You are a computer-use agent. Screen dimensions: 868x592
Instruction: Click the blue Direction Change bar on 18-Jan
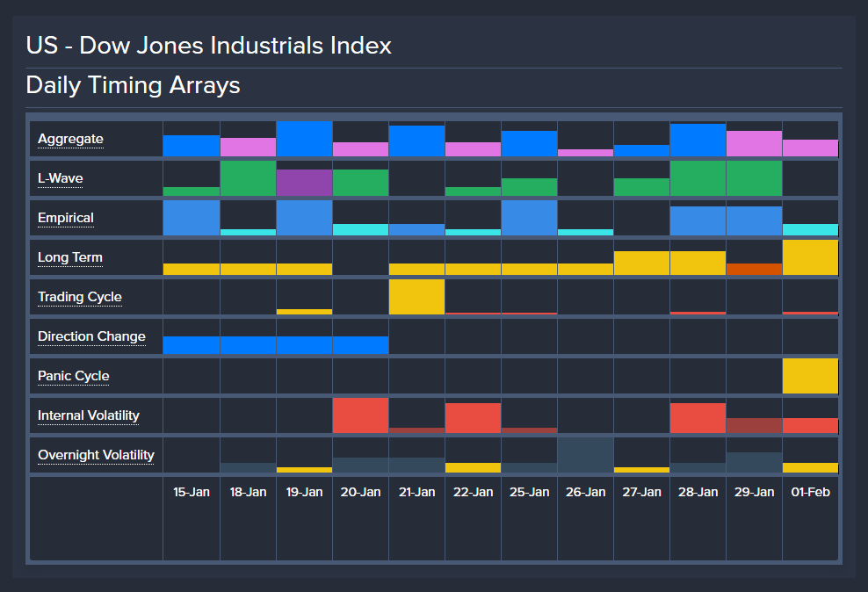(248, 344)
